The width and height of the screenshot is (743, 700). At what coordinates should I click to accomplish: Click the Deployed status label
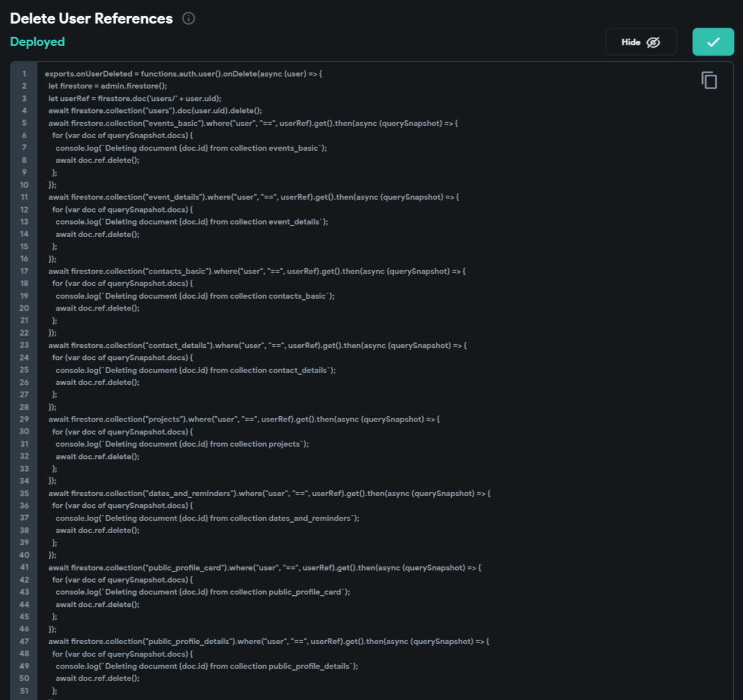pos(37,41)
